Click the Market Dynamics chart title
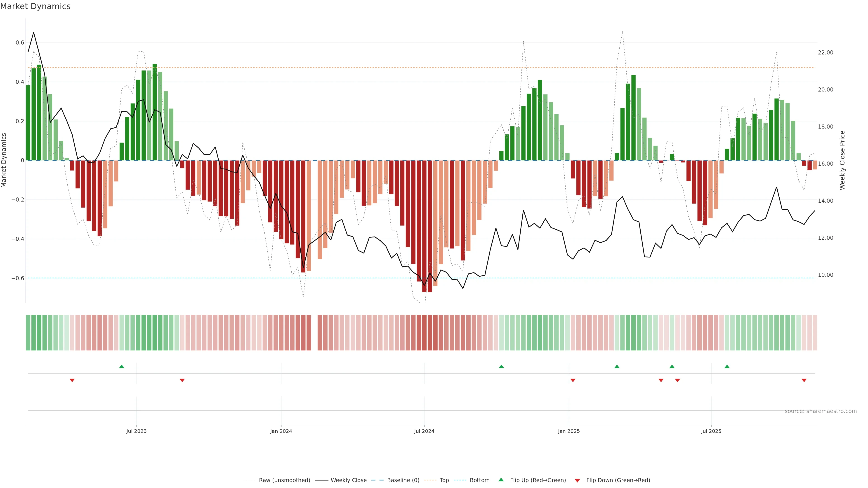Viewport: 868px width, 488px height. [x=35, y=6]
